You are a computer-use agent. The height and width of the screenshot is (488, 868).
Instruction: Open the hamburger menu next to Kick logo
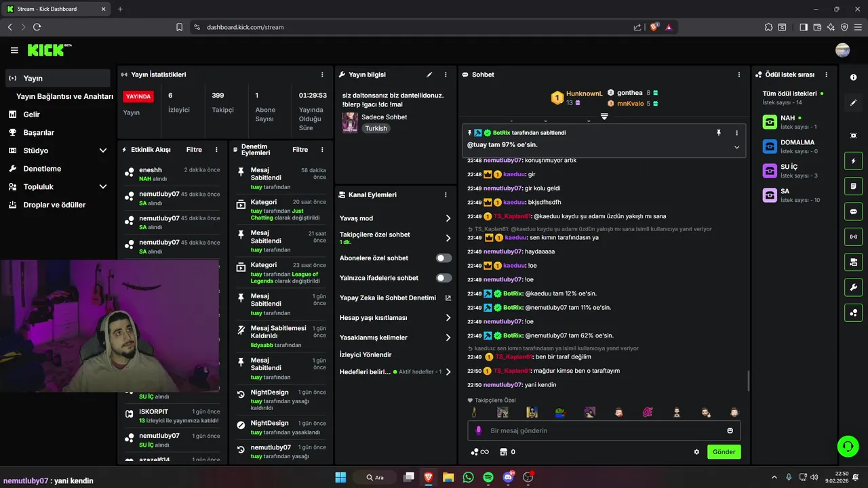(14, 50)
